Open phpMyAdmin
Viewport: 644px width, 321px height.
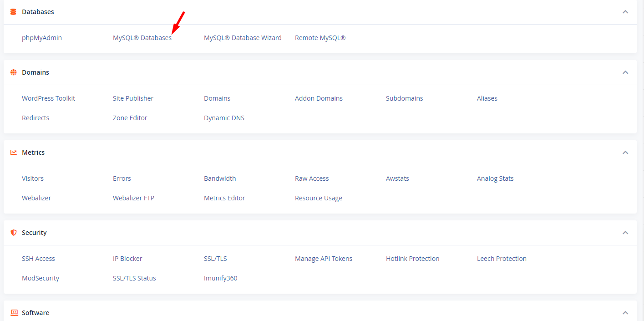(x=42, y=38)
